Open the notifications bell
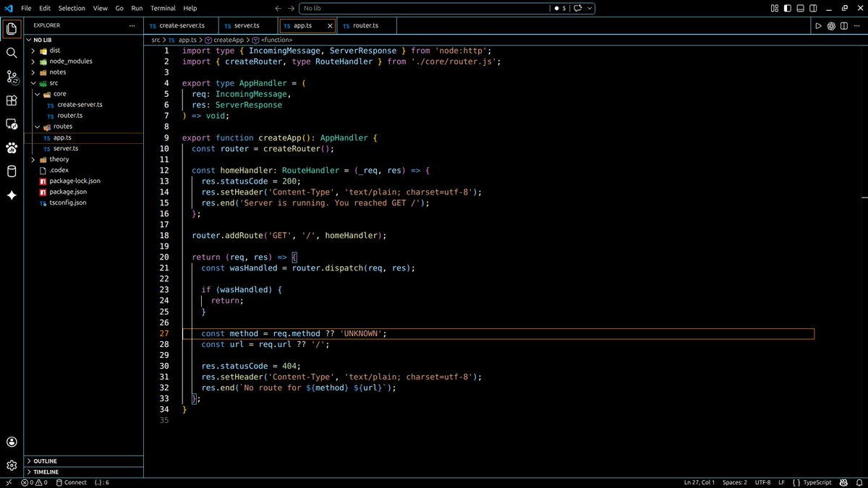This screenshot has width=868, height=488. pyautogui.click(x=858, y=482)
